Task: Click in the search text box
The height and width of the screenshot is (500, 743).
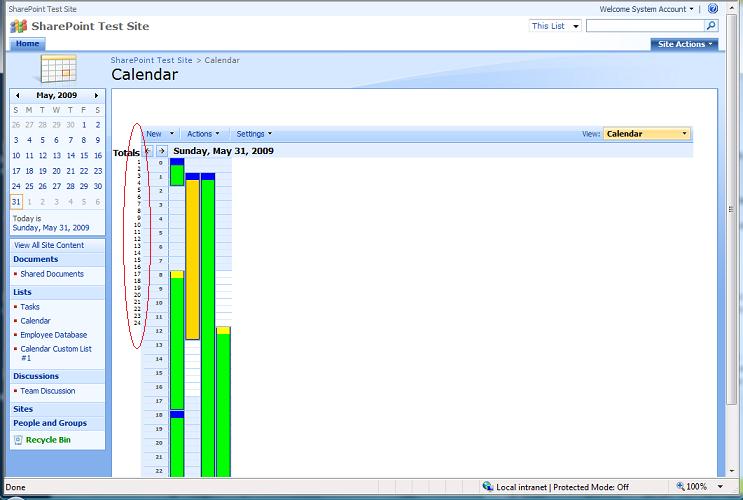Action: (644, 26)
